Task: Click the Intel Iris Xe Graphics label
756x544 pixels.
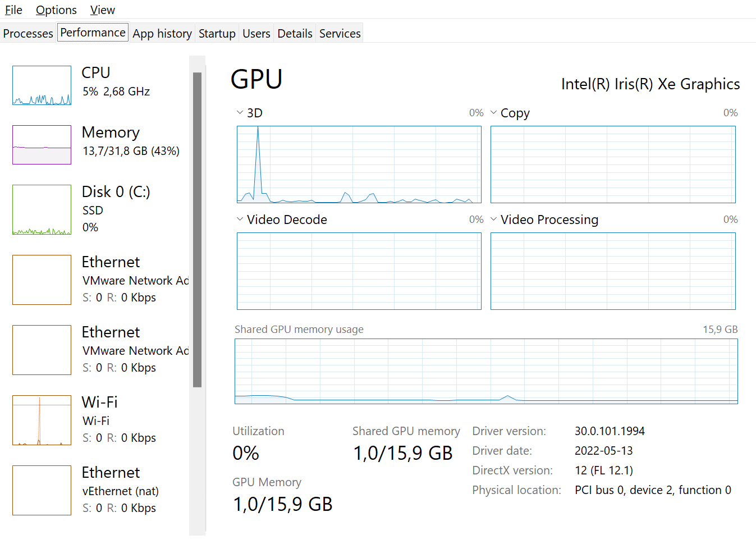Action: tap(650, 84)
